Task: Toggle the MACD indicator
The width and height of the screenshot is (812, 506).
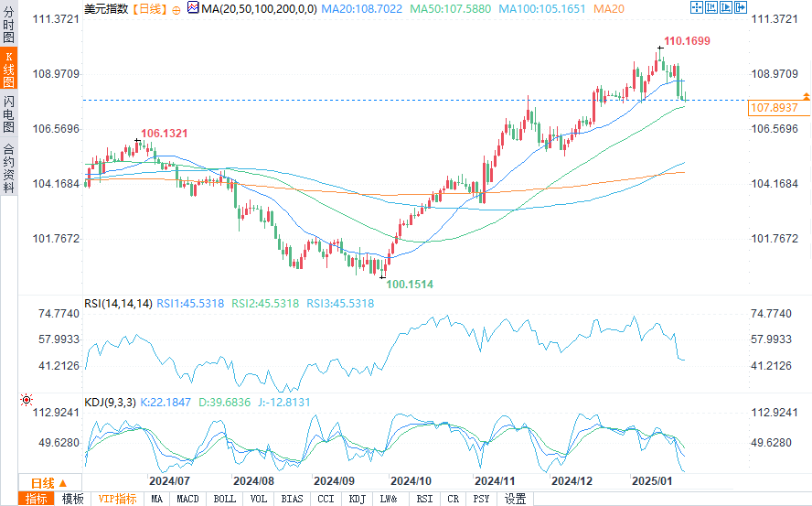Action: coord(187,499)
